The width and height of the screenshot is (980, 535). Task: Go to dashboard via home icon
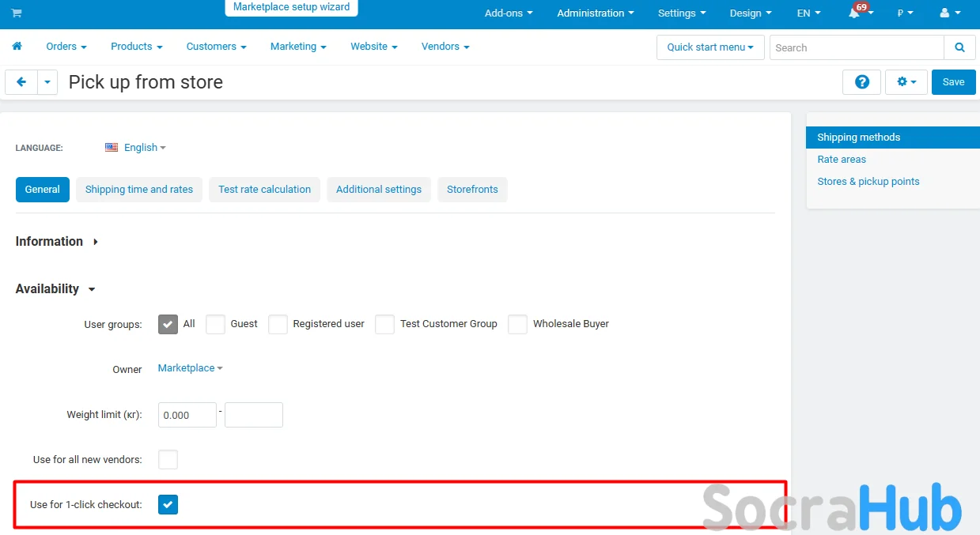click(17, 47)
